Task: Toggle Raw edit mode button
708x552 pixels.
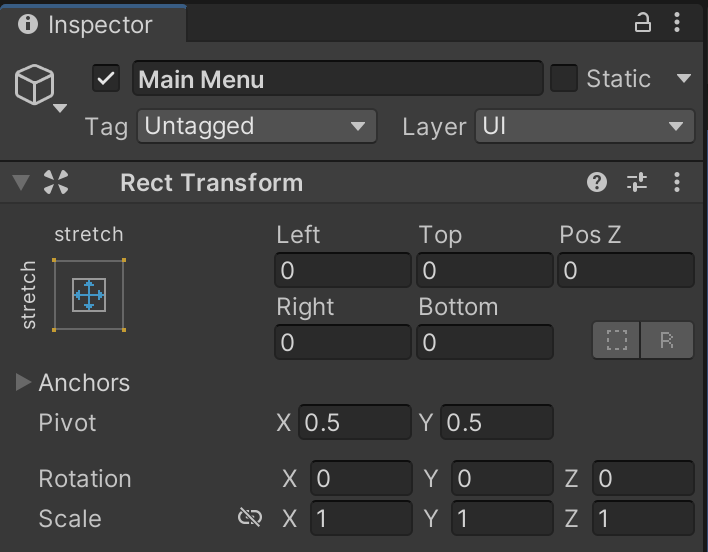Action: 667,341
